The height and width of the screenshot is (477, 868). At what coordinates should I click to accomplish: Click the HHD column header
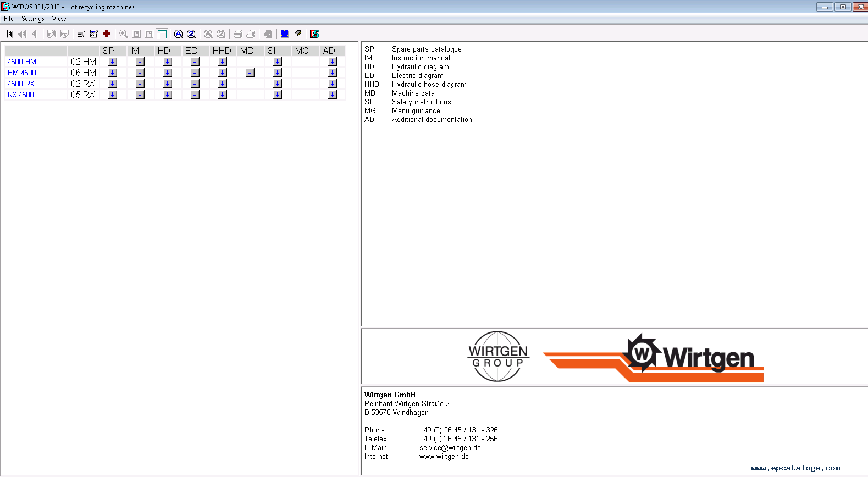[223, 51]
